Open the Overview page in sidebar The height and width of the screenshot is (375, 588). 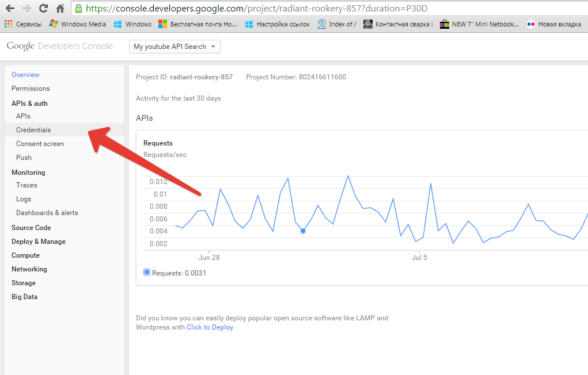25,75
